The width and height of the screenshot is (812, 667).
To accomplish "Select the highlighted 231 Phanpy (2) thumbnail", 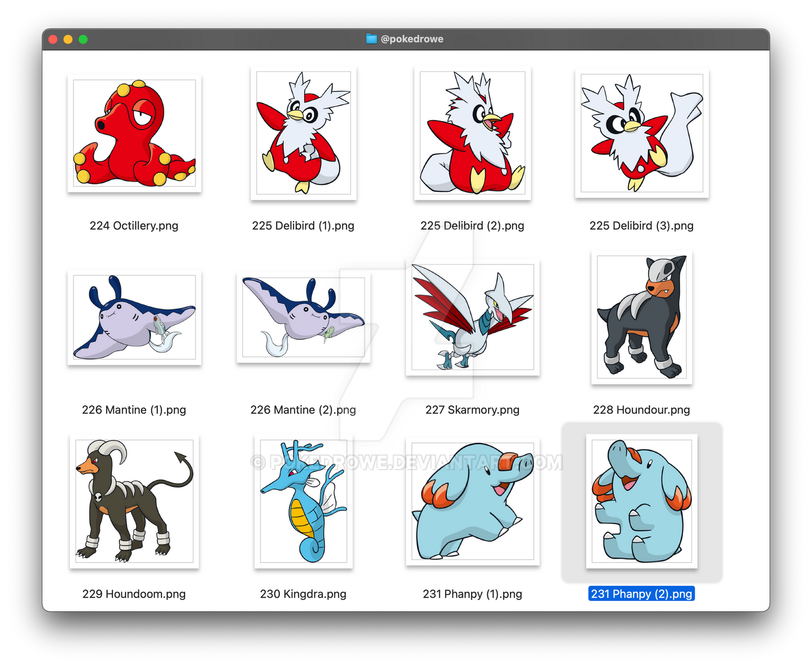I will [x=642, y=501].
